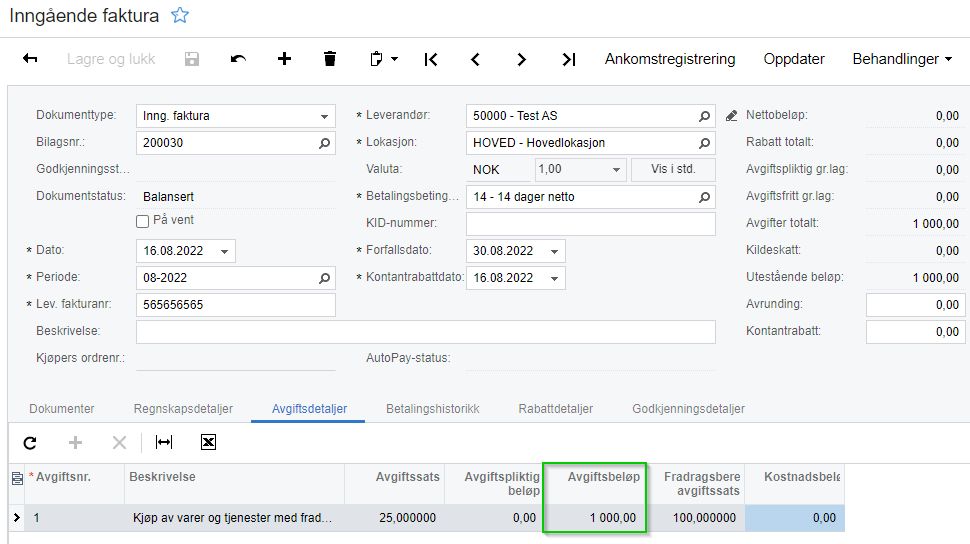Viewport: 970px width, 544px height.
Task: Click the Kontantrabatt amount field
Action: [x=915, y=332]
